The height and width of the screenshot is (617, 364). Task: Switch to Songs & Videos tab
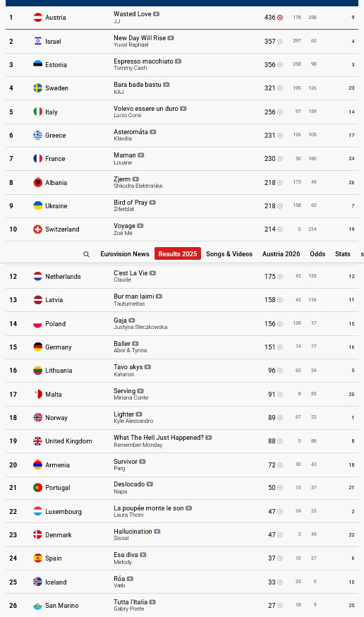pyautogui.click(x=229, y=254)
